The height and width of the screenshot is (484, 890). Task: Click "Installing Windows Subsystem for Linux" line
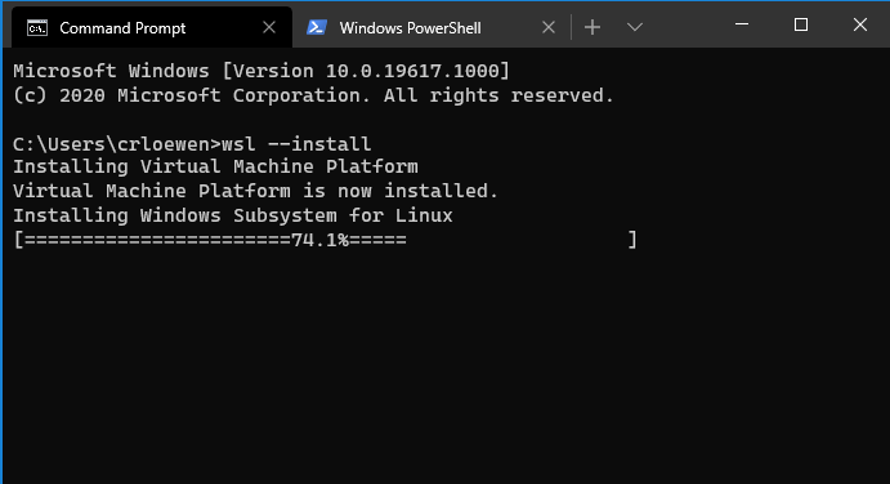(232, 215)
